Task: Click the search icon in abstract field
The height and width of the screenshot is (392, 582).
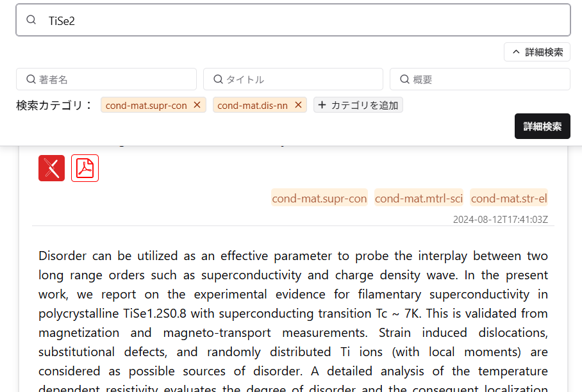Action: click(404, 79)
